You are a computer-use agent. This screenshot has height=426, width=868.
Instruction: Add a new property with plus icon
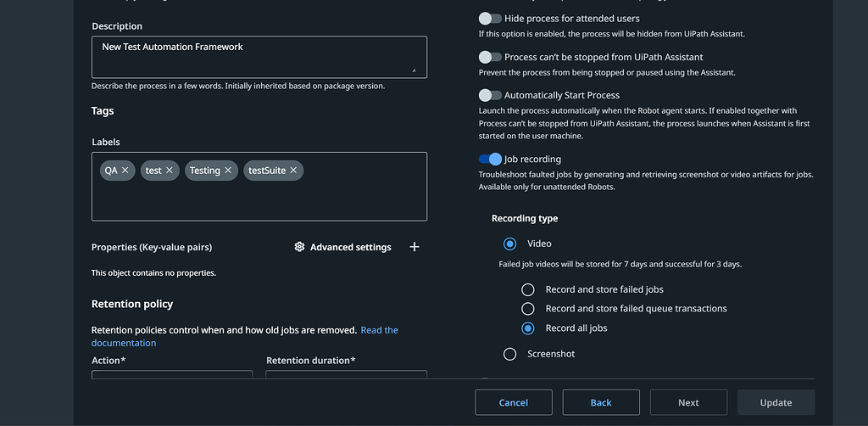[415, 247]
